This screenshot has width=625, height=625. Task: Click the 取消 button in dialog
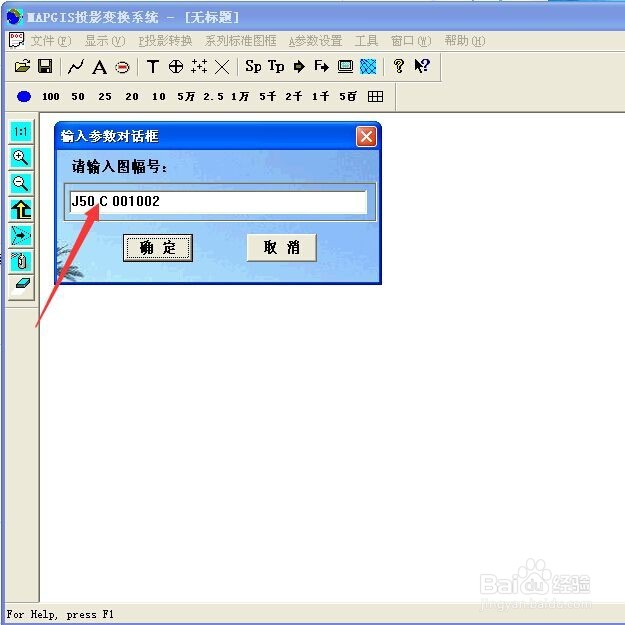click(x=281, y=248)
